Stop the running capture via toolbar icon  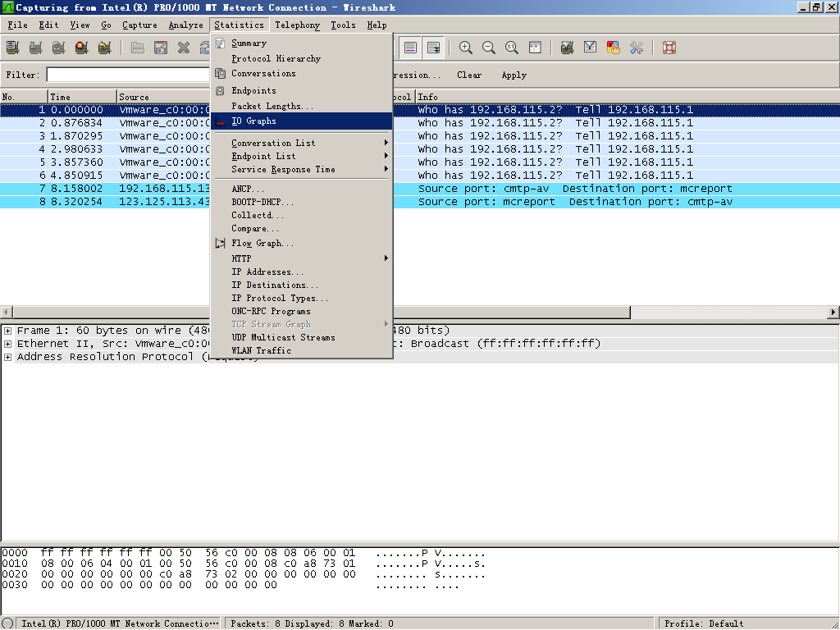pos(82,48)
